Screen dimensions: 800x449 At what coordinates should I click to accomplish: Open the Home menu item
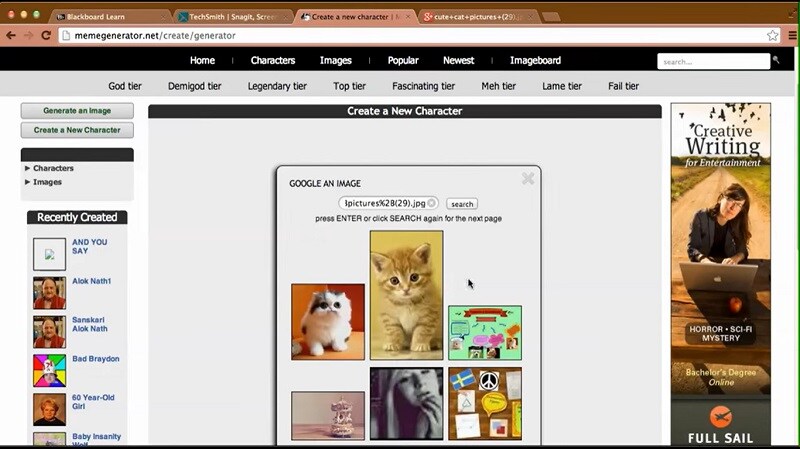(202, 60)
